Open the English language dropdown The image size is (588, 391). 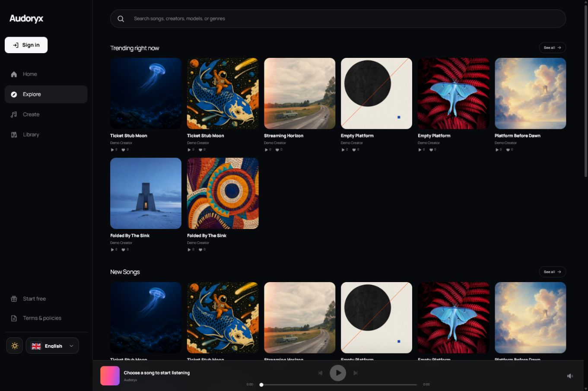52,346
